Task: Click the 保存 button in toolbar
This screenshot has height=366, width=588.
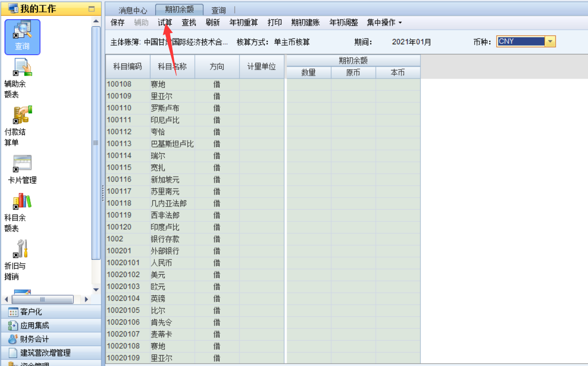Action: pos(117,23)
